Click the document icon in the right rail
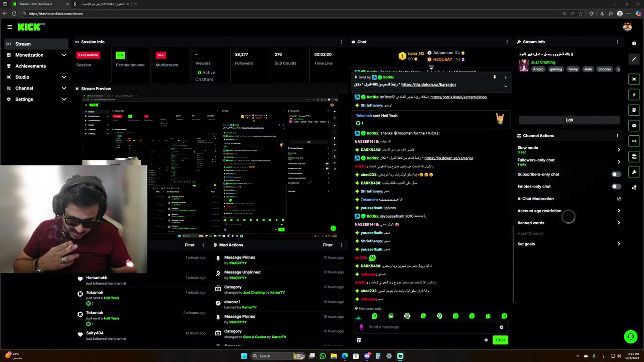Viewport: 644px width, 362px height. [x=634, y=110]
